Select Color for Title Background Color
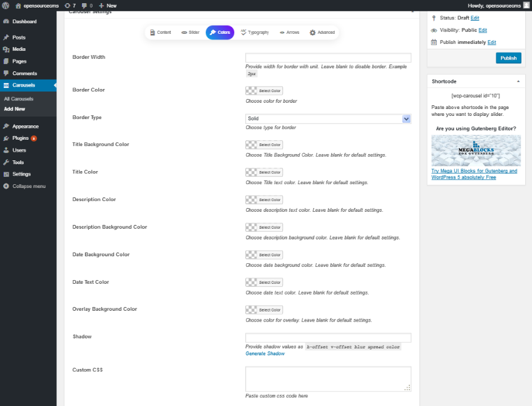This screenshot has width=532, height=406. click(x=264, y=145)
